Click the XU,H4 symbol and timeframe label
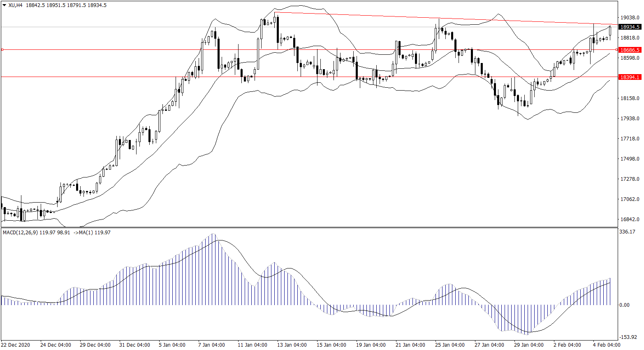 [16, 5]
